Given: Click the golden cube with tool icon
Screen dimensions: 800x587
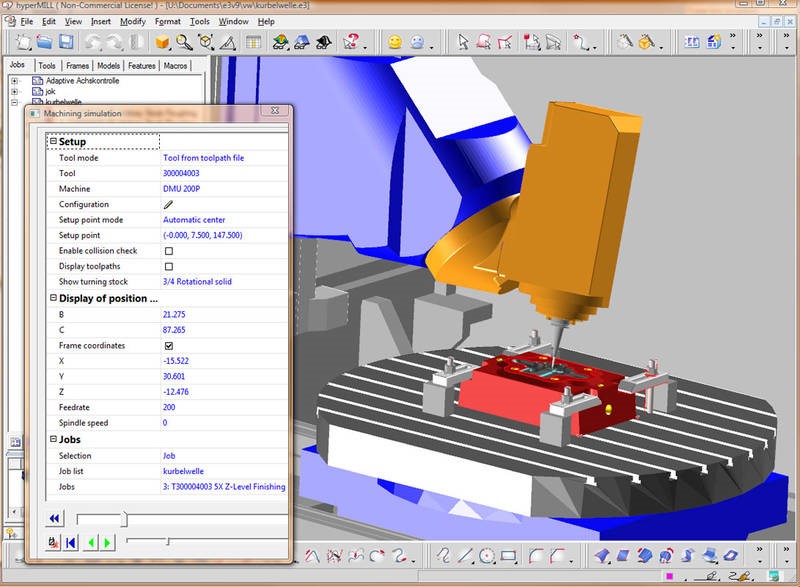Looking at the screenshot, I should [x=646, y=42].
